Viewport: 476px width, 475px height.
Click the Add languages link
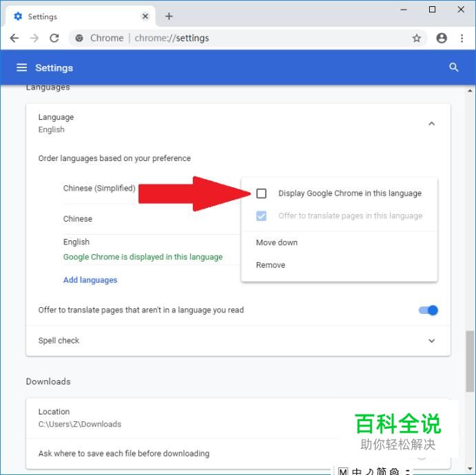[90, 279]
